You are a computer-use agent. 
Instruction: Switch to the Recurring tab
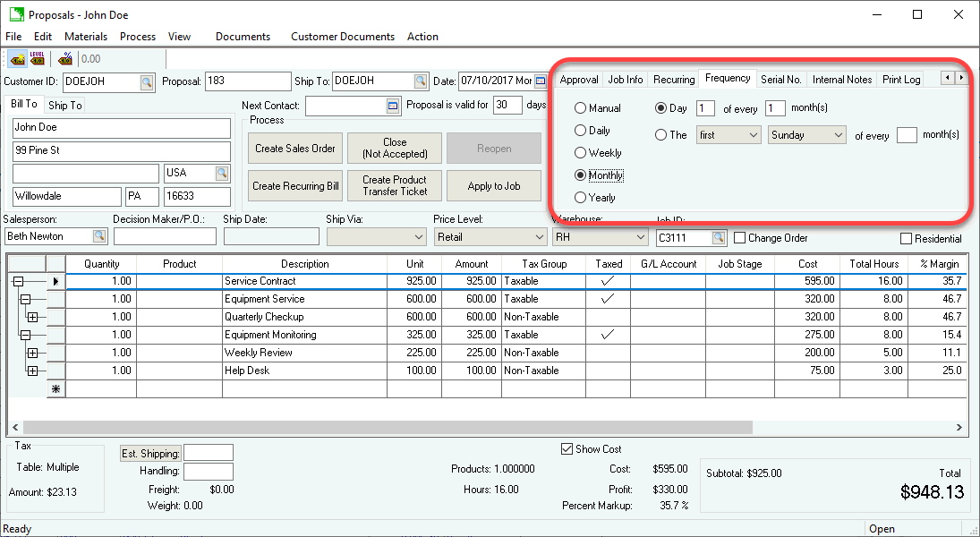[673, 80]
